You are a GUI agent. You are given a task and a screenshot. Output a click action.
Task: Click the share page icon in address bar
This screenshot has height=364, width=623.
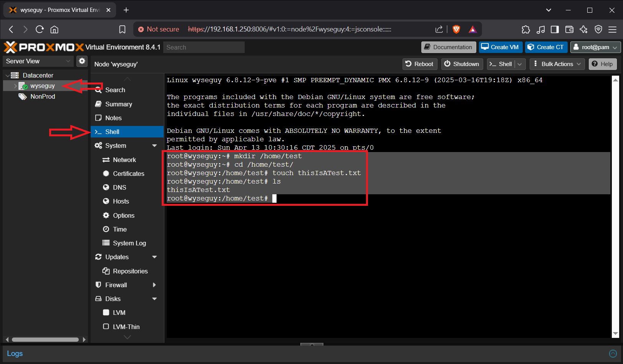click(x=439, y=29)
